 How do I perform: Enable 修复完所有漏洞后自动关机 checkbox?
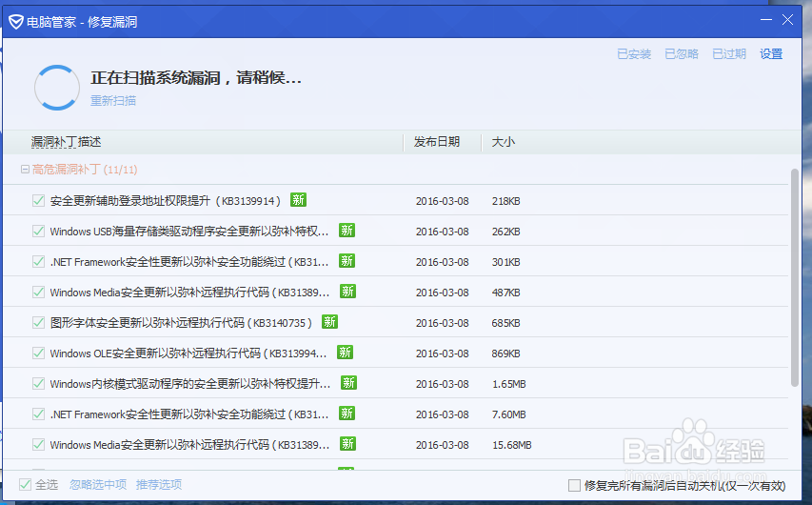pyautogui.click(x=574, y=486)
